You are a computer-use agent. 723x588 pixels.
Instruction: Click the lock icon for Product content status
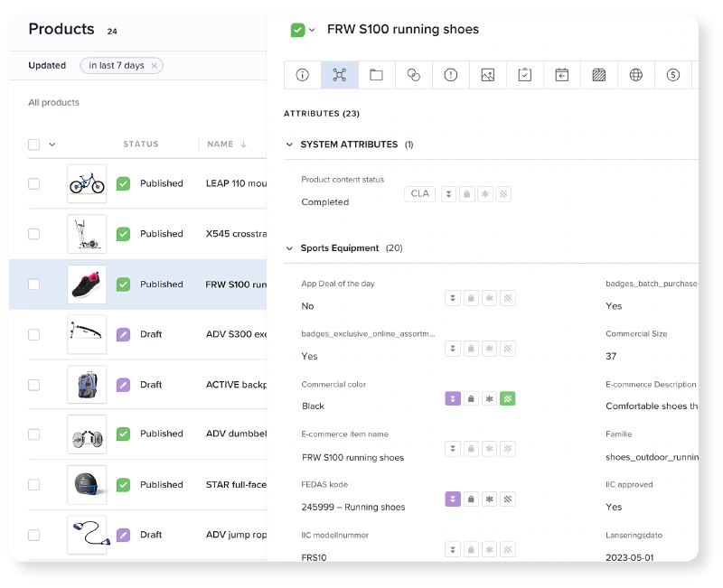[466, 194]
